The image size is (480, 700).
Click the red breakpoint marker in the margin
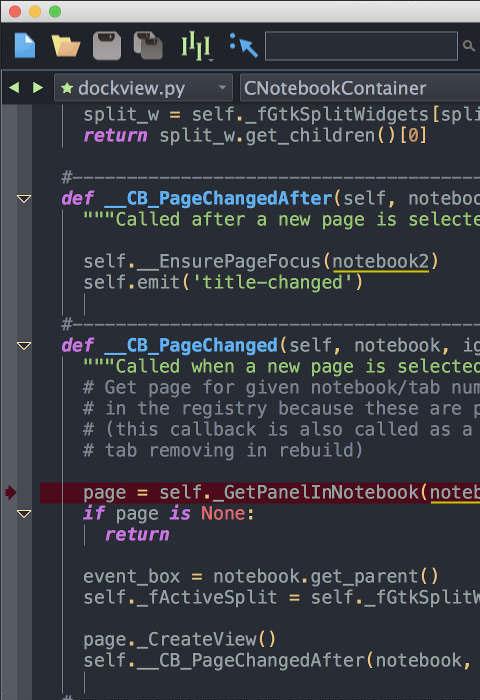pos(11,492)
